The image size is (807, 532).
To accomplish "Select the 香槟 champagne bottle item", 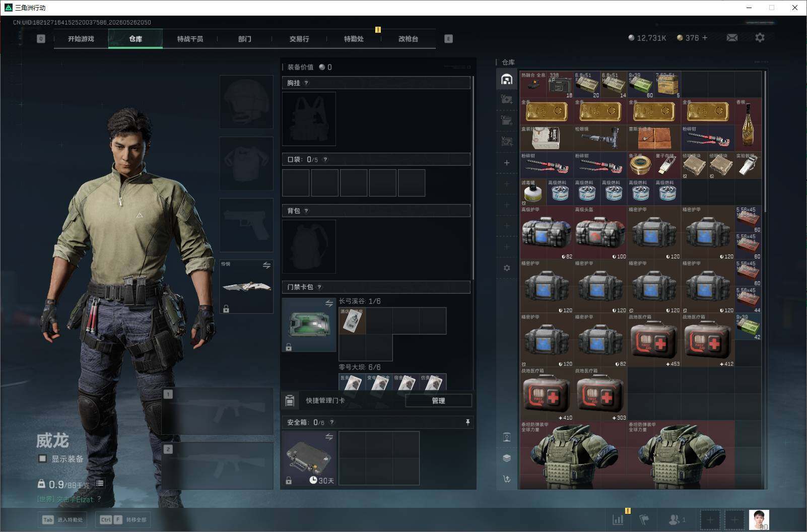I will [748, 124].
